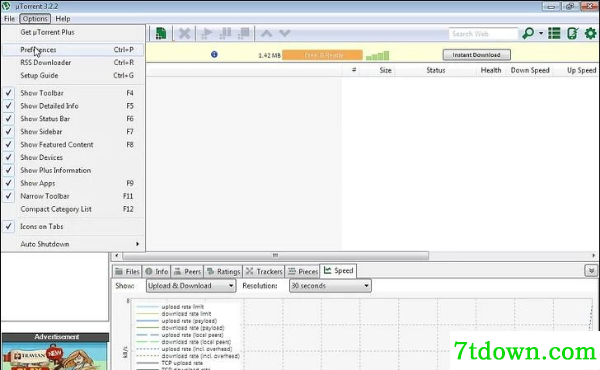Click the Add Torrent toolbar icon
The image size is (600, 370).
point(161,34)
